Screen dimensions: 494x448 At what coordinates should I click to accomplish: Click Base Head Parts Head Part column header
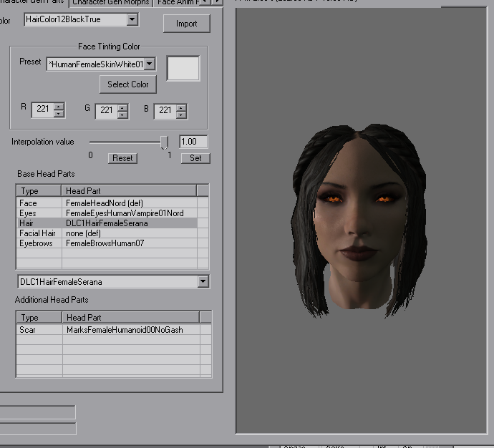pos(129,191)
